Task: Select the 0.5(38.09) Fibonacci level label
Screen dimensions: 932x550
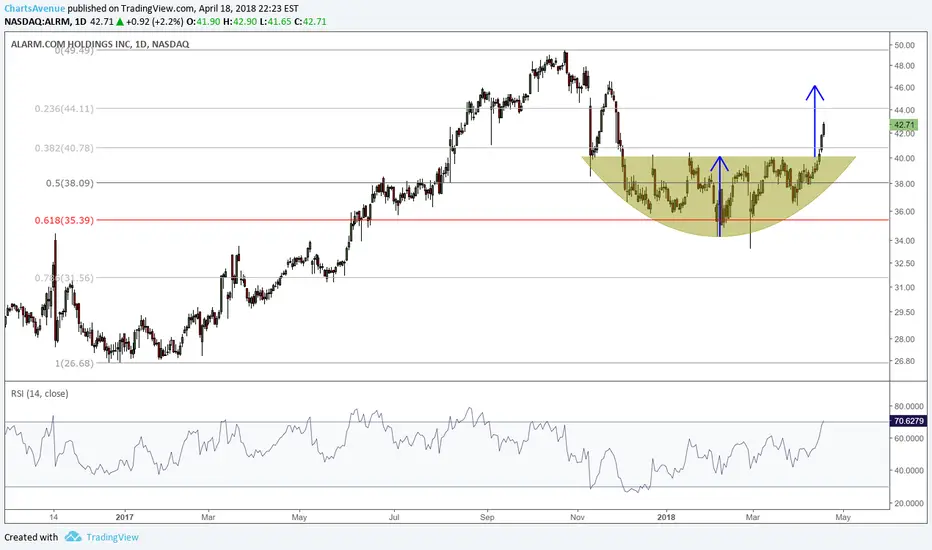Action: (x=70, y=183)
